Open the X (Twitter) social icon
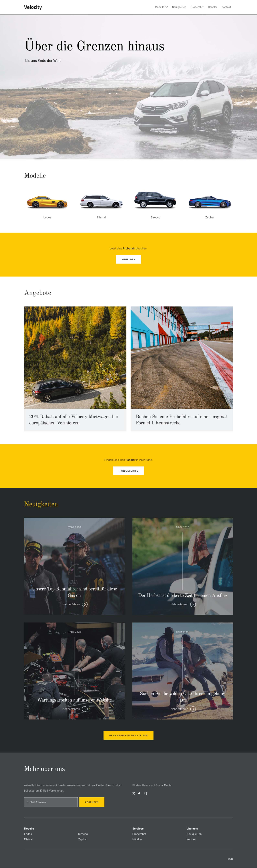This screenshot has width=257, height=868. pyautogui.click(x=134, y=794)
